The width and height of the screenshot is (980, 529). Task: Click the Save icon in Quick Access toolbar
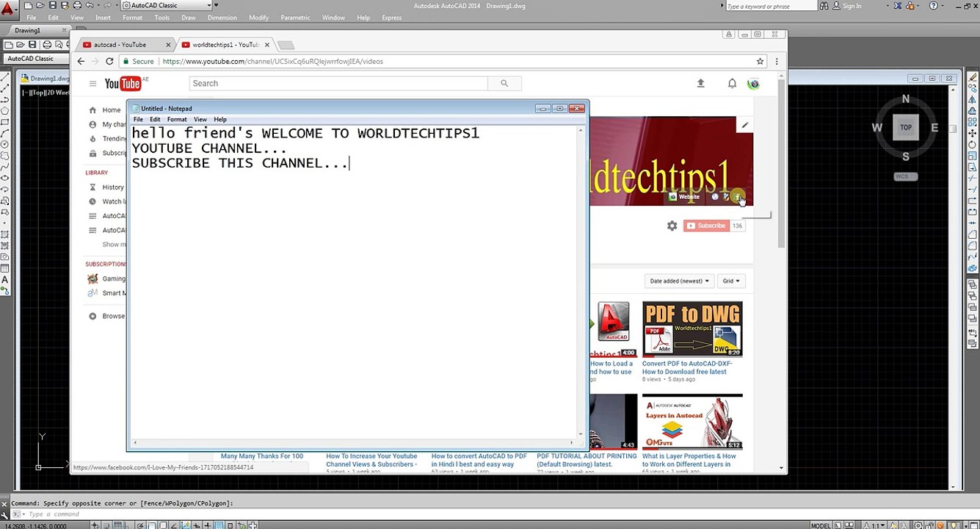52,5
